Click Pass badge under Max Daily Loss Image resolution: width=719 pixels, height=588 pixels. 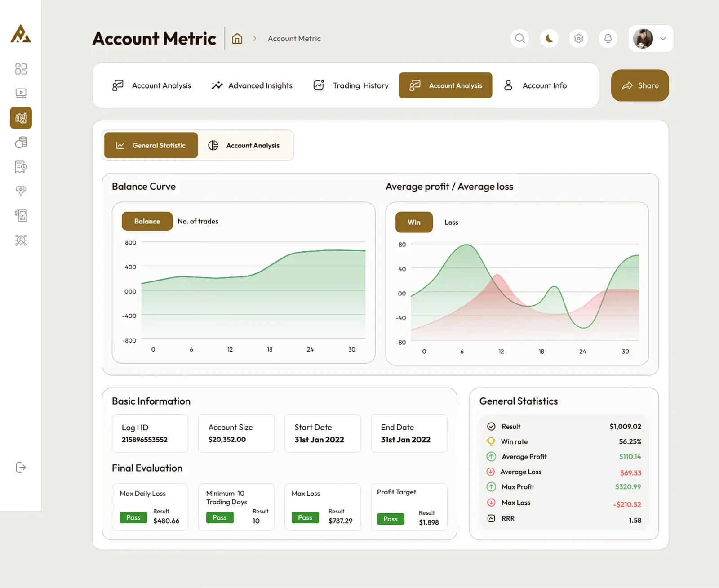tap(133, 517)
